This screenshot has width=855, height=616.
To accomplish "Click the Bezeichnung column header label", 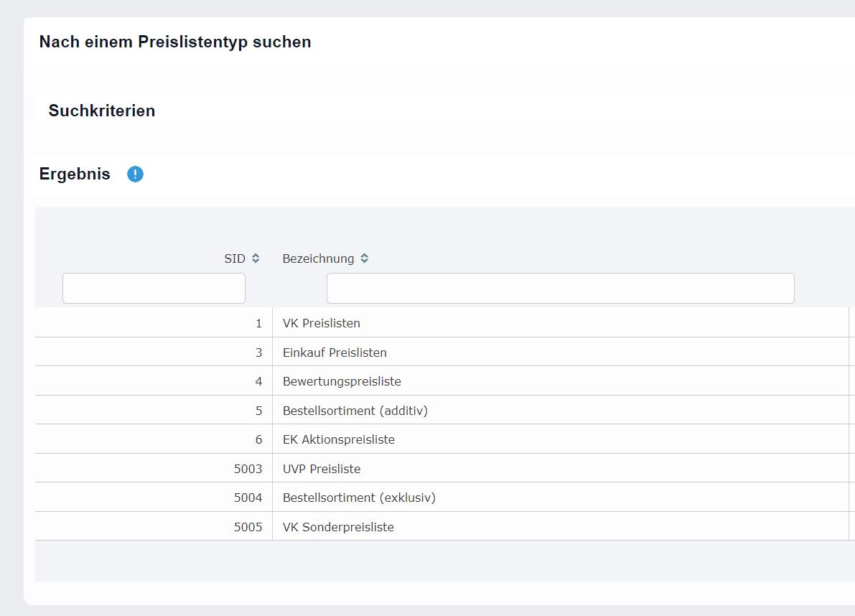I will point(318,258).
